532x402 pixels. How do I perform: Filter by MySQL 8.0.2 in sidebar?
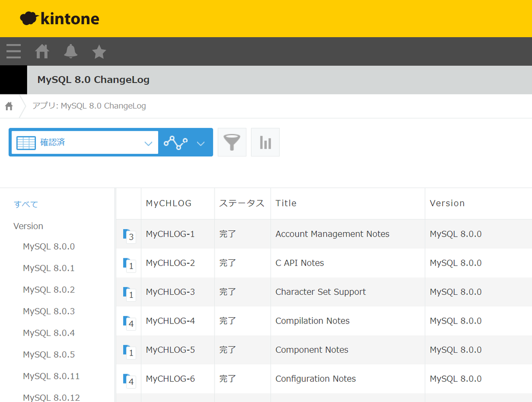point(49,290)
